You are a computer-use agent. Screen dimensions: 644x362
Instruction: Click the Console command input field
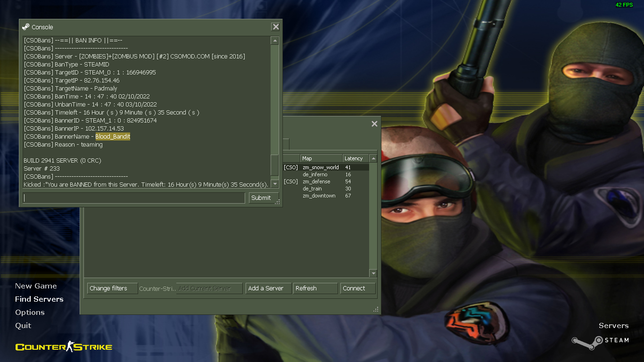[134, 198]
